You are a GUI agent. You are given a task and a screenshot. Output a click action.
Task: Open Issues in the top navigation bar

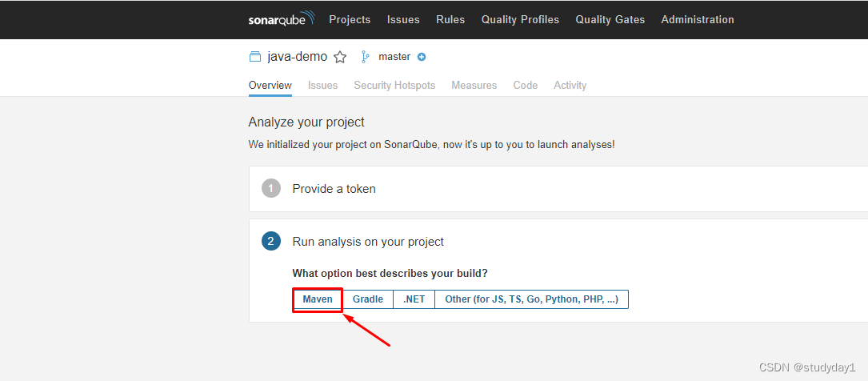(403, 19)
